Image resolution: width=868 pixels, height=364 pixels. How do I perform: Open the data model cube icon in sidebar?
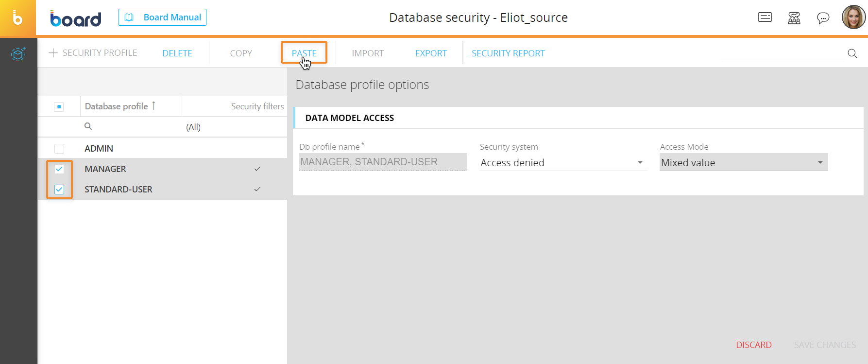18,53
